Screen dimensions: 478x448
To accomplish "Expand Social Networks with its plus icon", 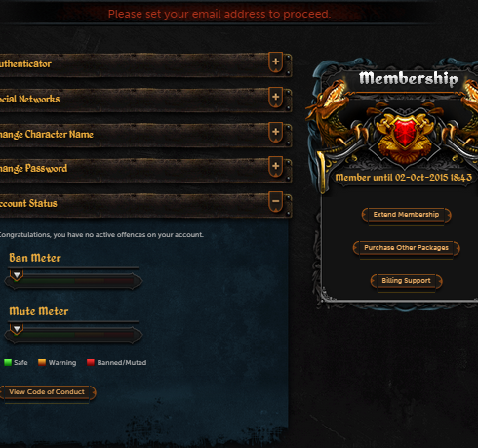I will (x=275, y=97).
